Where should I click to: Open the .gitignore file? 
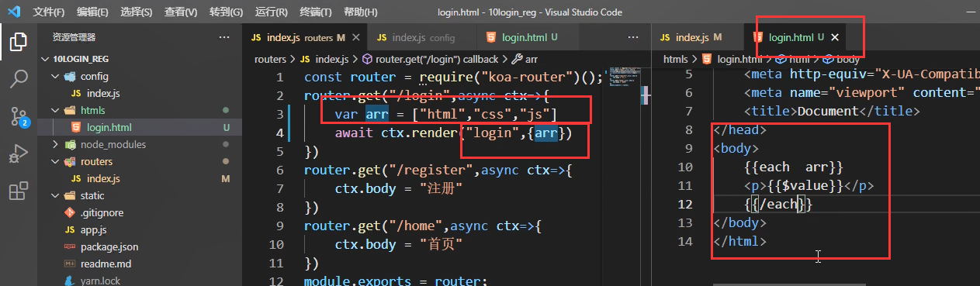pyautogui.click(x=102, y=212)
